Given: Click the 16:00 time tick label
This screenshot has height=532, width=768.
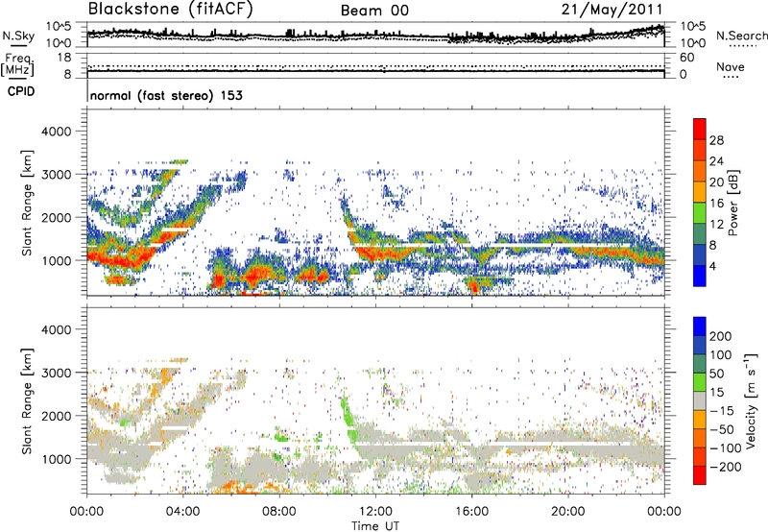Looking at the screenshot, I should click(x=471, y=512).
